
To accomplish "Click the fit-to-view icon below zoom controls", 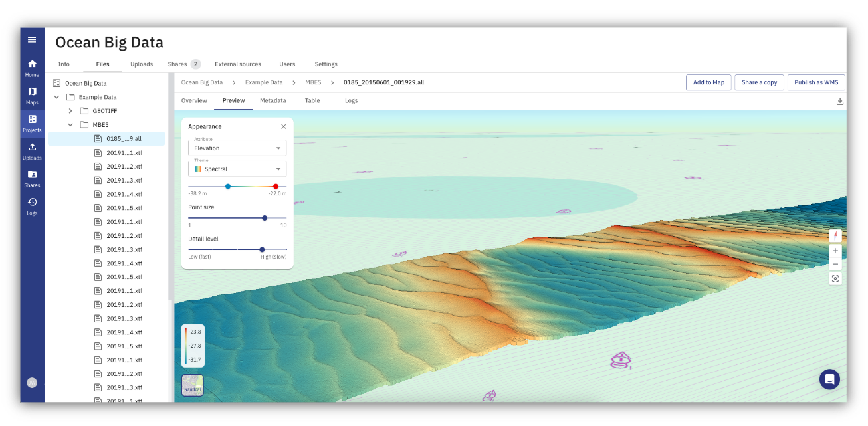I will (x=835, y=278).
